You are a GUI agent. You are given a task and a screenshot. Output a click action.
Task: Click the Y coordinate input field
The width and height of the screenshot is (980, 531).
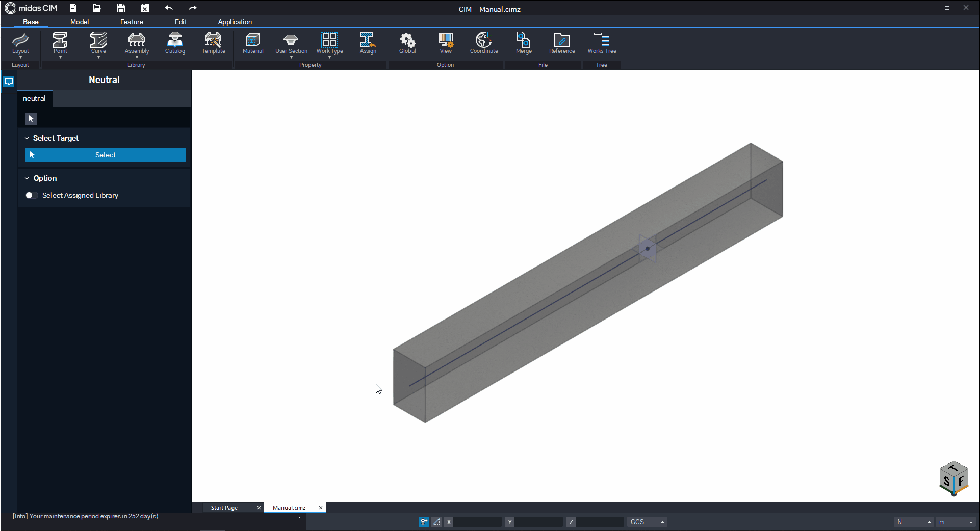[539, 522]
